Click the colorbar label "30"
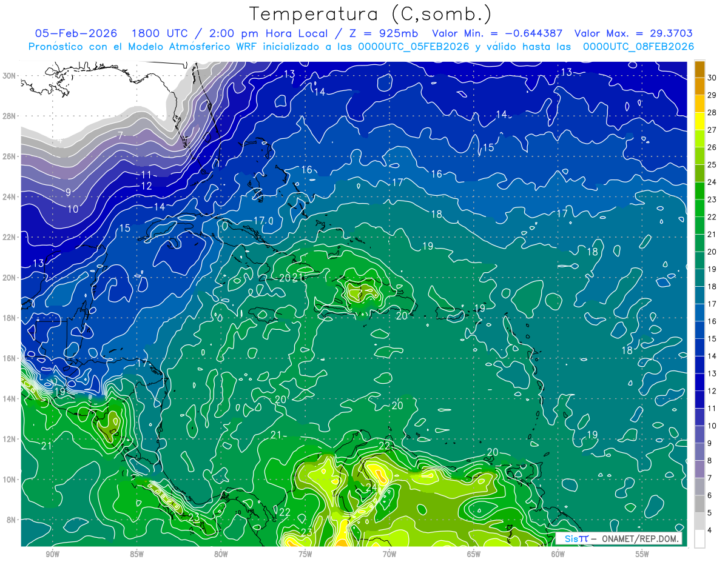 coord(712,78)
